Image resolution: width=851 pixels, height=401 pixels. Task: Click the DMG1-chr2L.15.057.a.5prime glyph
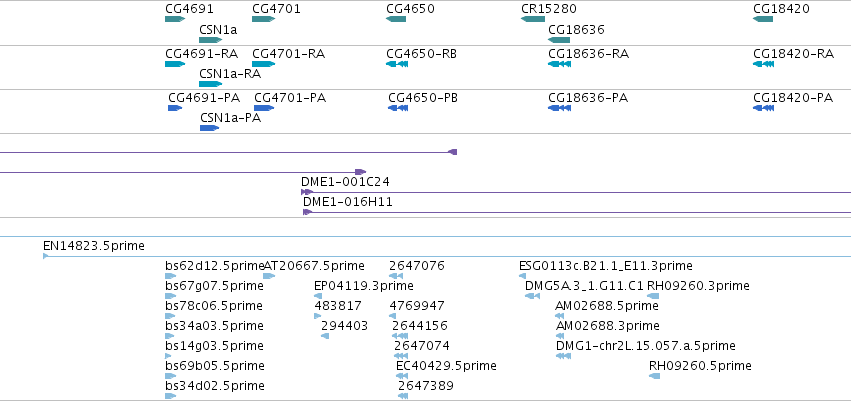pos(563,356)
